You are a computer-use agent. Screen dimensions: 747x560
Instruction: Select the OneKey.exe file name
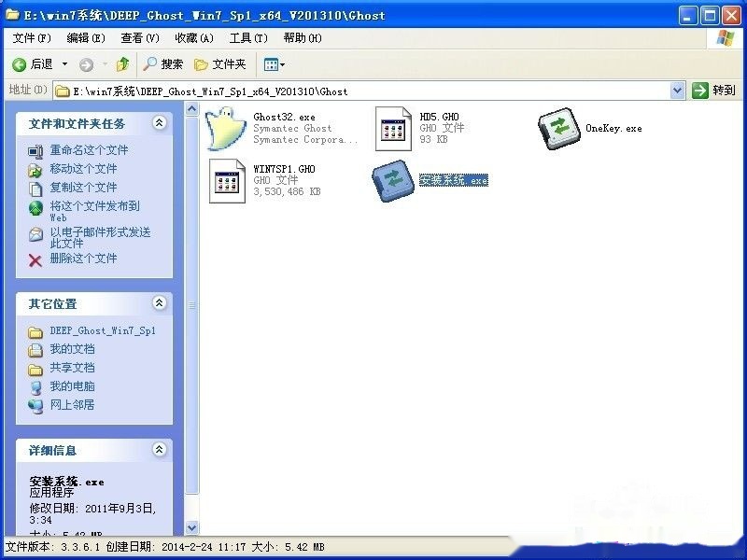click(613, 128)
